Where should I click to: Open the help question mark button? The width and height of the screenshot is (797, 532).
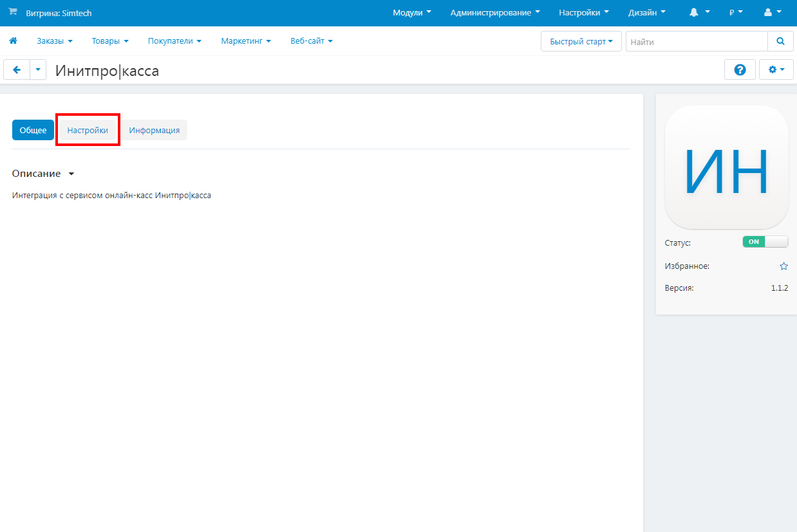740,70
